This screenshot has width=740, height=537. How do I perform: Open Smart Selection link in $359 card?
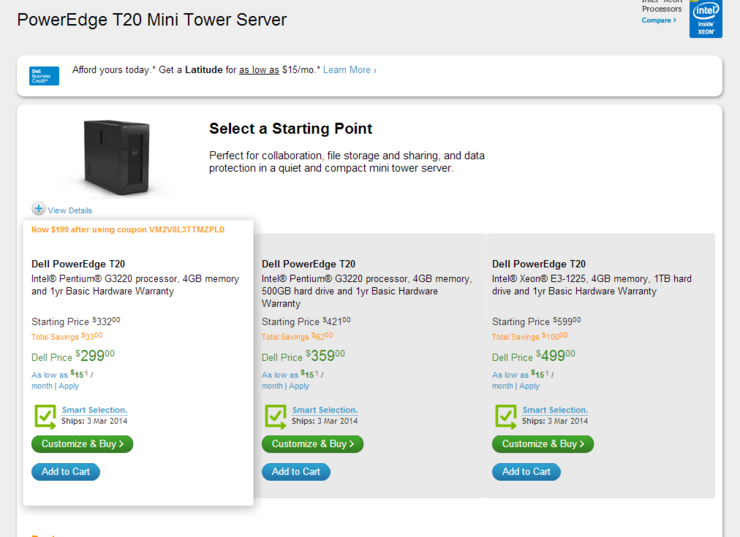[x=325, y=410]
